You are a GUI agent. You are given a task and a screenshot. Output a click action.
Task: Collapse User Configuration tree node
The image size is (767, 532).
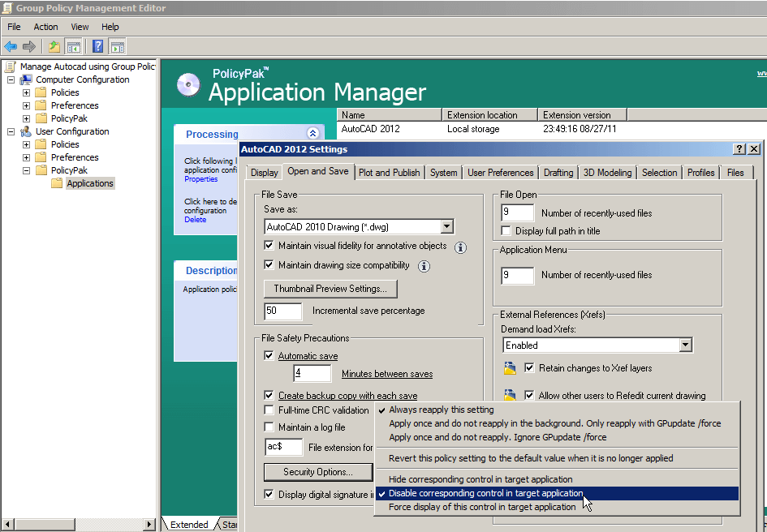(11, 131)
